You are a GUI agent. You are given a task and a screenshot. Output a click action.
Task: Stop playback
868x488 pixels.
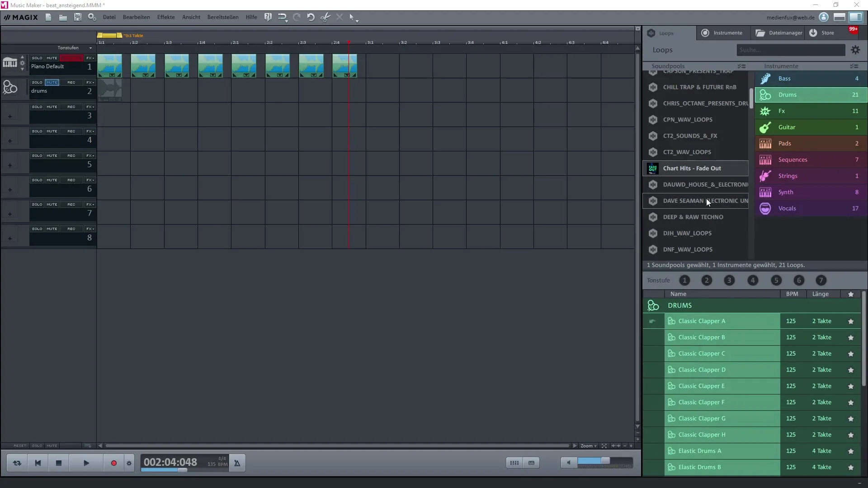tap(59, 463)
